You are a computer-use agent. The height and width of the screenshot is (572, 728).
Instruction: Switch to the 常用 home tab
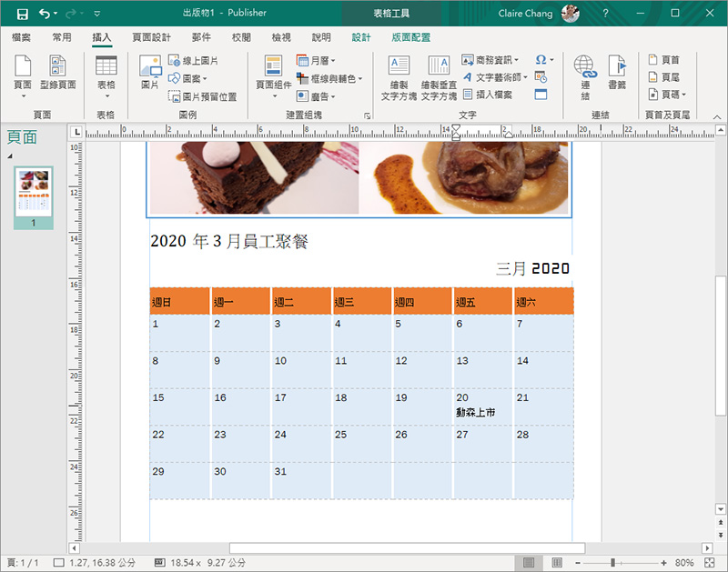(x=62, y=37)
